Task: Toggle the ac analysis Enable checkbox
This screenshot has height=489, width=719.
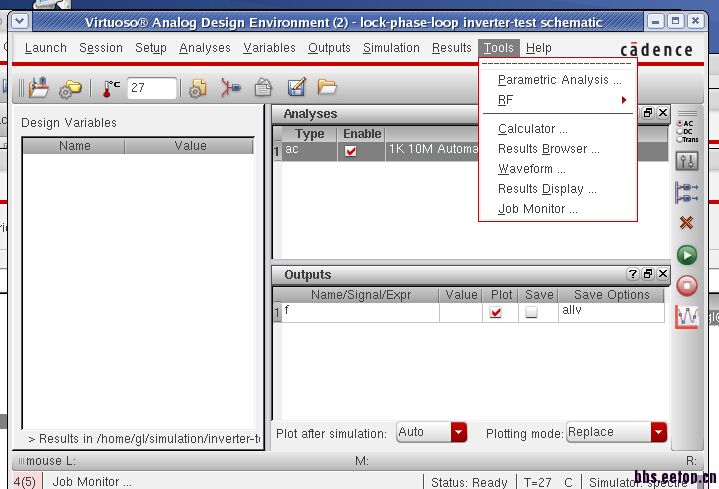Action: 351,151
